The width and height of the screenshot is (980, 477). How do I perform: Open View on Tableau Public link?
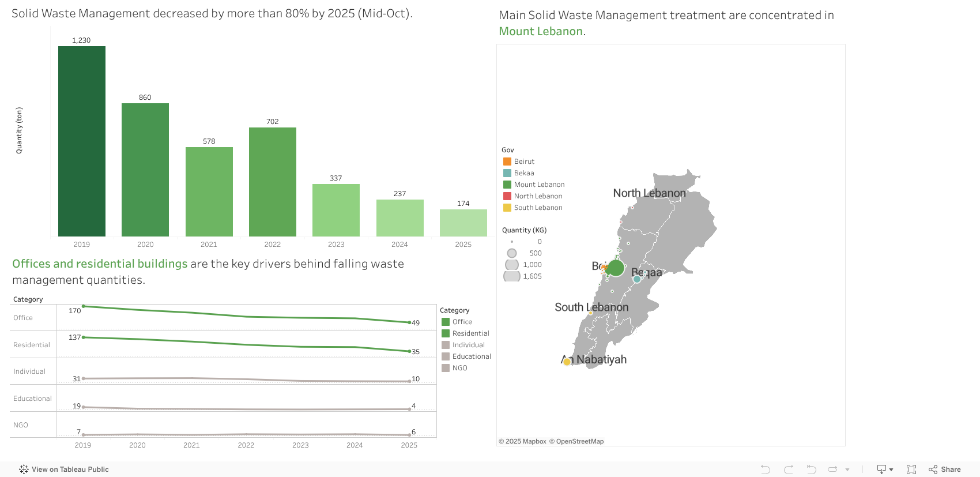pos(64,470)
